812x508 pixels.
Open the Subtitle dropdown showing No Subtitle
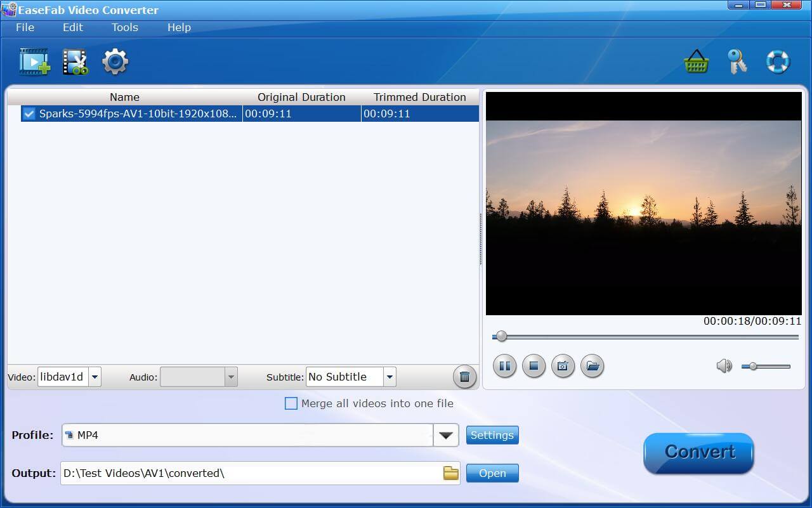tap(390, 377)
